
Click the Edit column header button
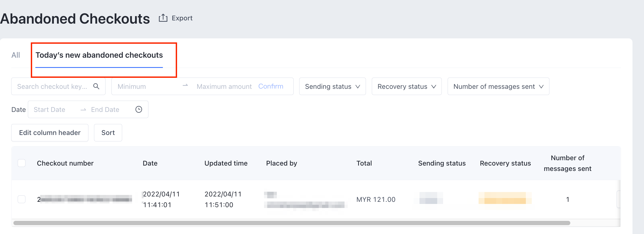(50, 133)
